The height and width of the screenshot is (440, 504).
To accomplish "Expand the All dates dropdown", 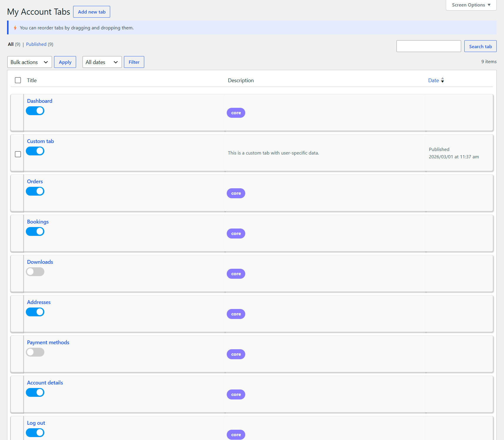I will [x=102, y=62].
